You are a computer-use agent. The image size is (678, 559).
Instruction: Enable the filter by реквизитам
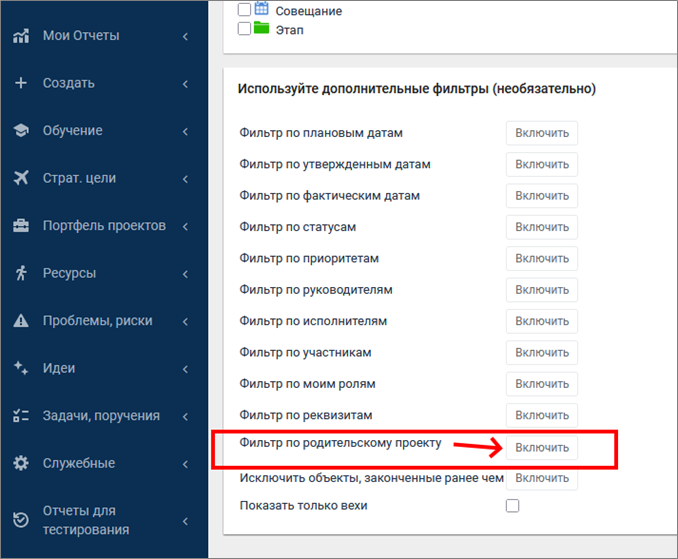pyautogui.click(x=542, y=415)
